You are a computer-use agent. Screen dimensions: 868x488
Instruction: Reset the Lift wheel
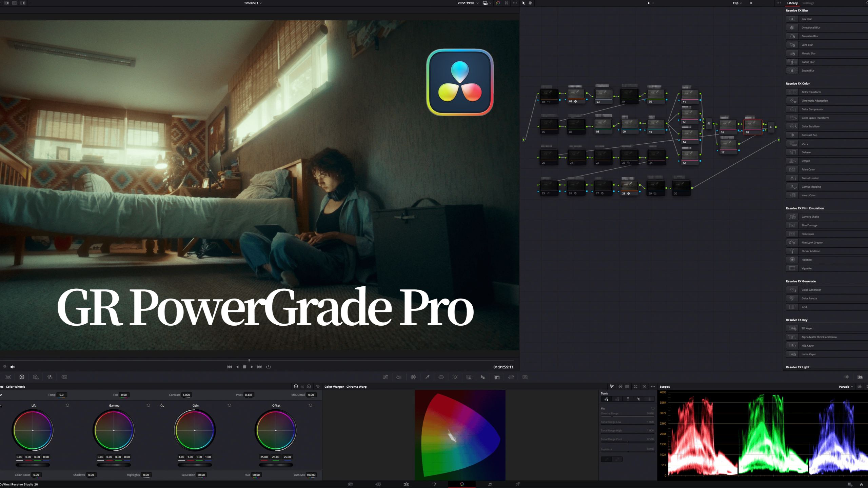67,405
